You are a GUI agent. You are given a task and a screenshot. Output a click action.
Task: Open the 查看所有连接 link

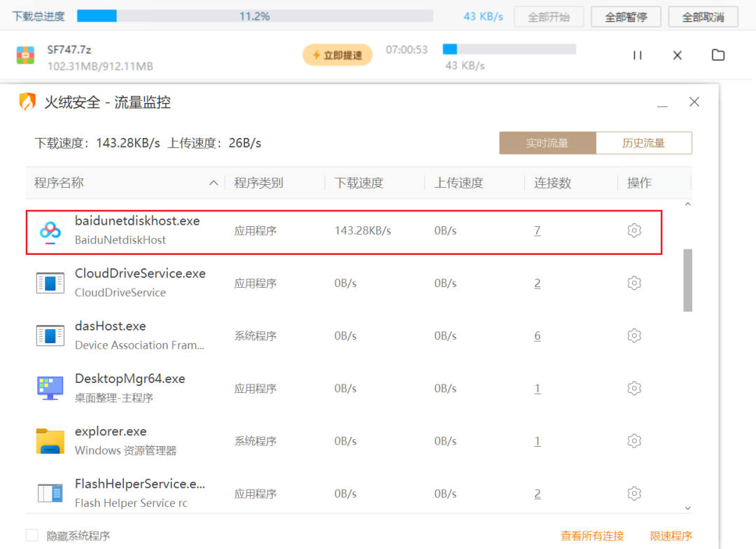pos(591,536)
